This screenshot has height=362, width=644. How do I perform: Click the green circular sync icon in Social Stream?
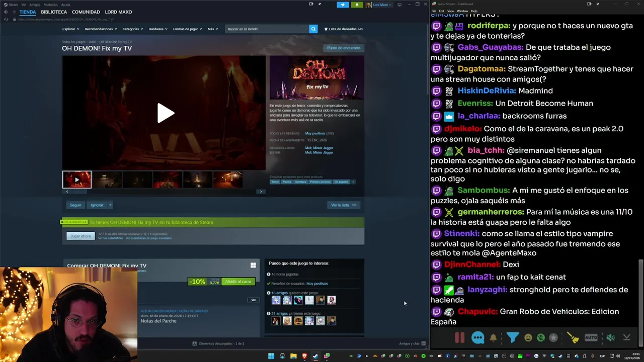pos(541,338)
